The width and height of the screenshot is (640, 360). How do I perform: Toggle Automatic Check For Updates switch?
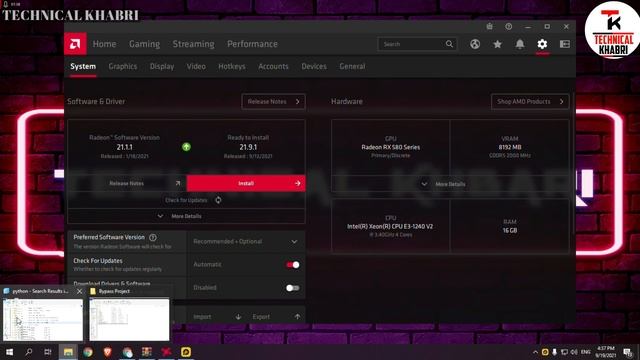pyautogui.click(x=293, y=265)
